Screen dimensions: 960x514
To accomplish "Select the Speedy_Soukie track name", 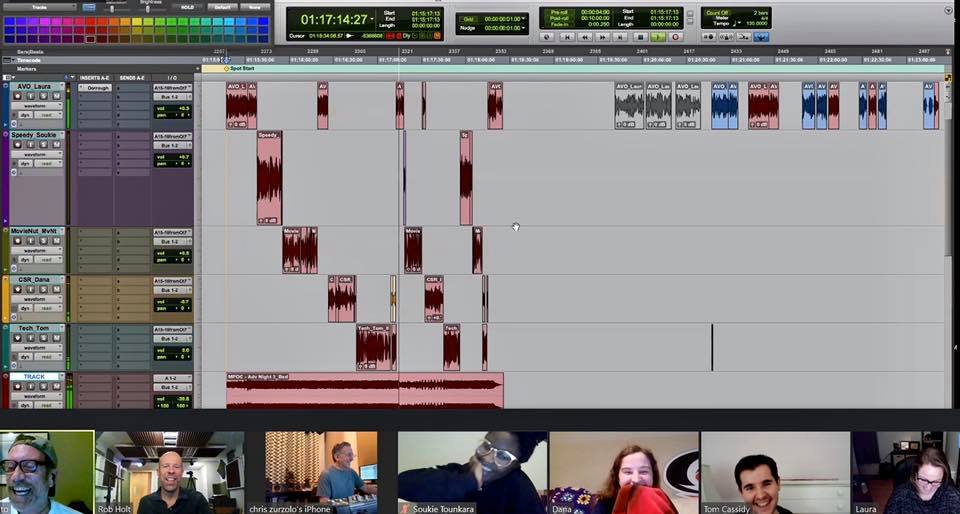I will click(x=34, y=135).
